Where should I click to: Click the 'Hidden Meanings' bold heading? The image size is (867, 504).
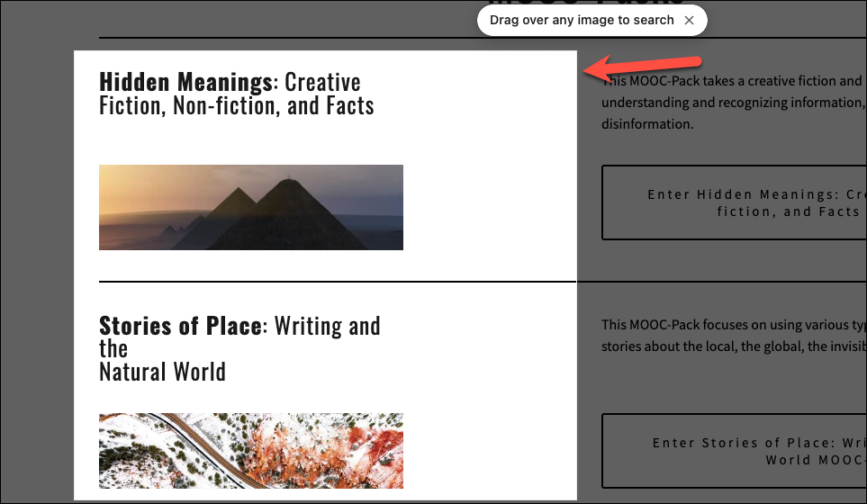point(185,82)
